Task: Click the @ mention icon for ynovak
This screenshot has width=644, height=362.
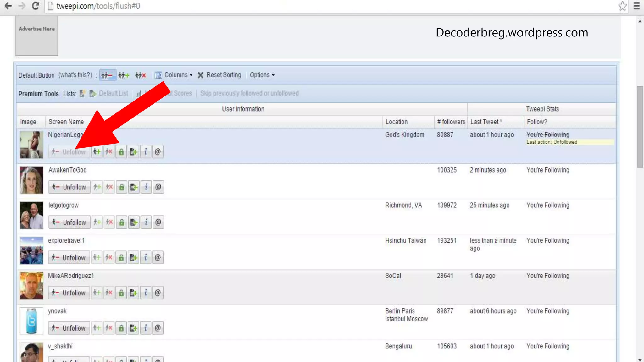Action: (158, 328)
